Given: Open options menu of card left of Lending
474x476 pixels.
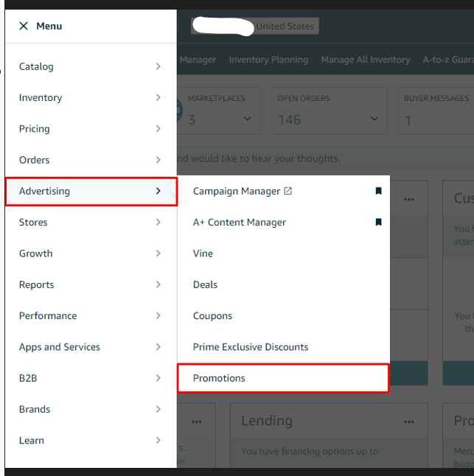Looking at the screenshot, I should pos(197,421).
